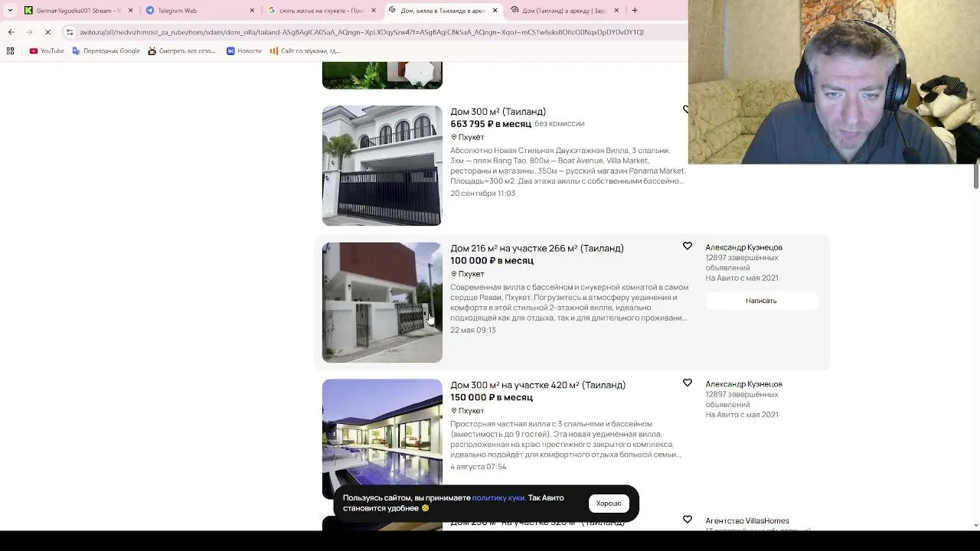Open Александр Кузнецов profile on 216 м² listing
Image resolution: width=980 pixels, height=551 pixels.
[743, 247]
